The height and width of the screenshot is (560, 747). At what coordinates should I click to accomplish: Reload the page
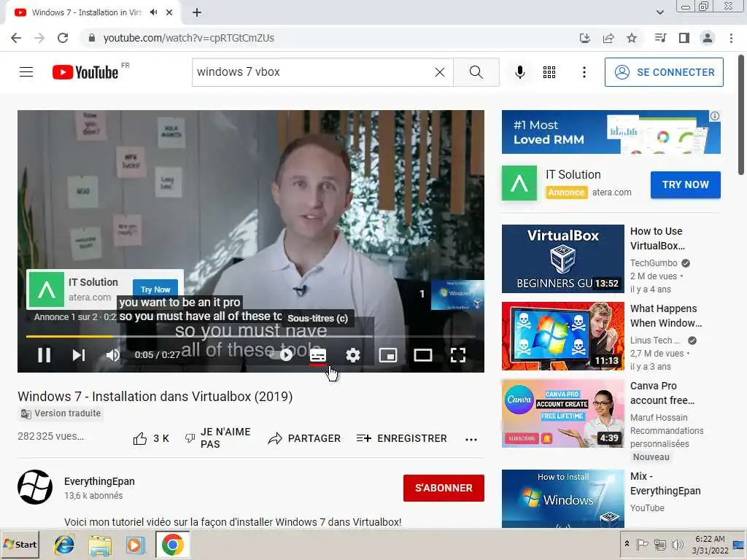click(x=63, y=38)
